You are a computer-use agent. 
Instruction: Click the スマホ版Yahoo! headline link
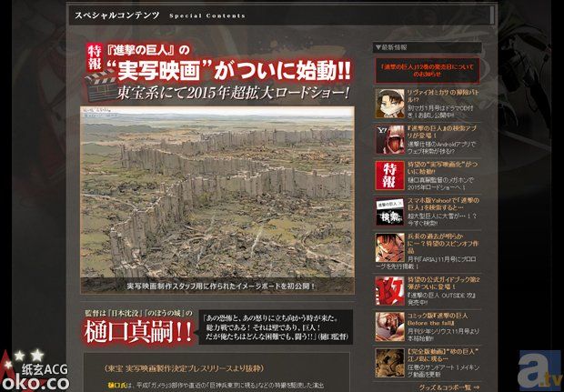coord(443,204)
